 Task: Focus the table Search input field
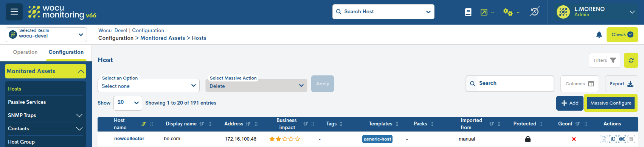(x=510, y=84)
